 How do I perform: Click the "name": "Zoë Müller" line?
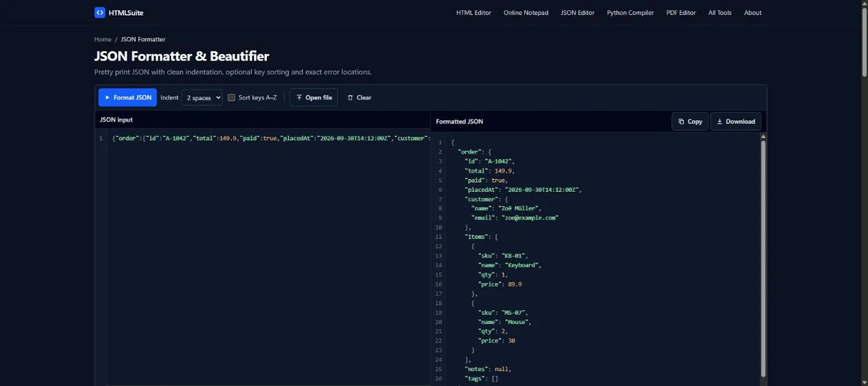[x=506, y=208]
